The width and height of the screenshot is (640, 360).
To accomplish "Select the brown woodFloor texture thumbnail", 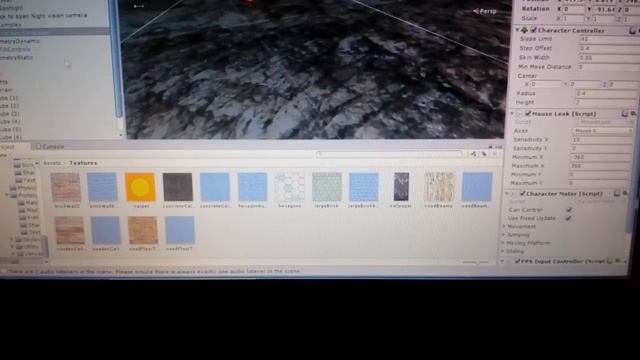I will click(143, 230).
